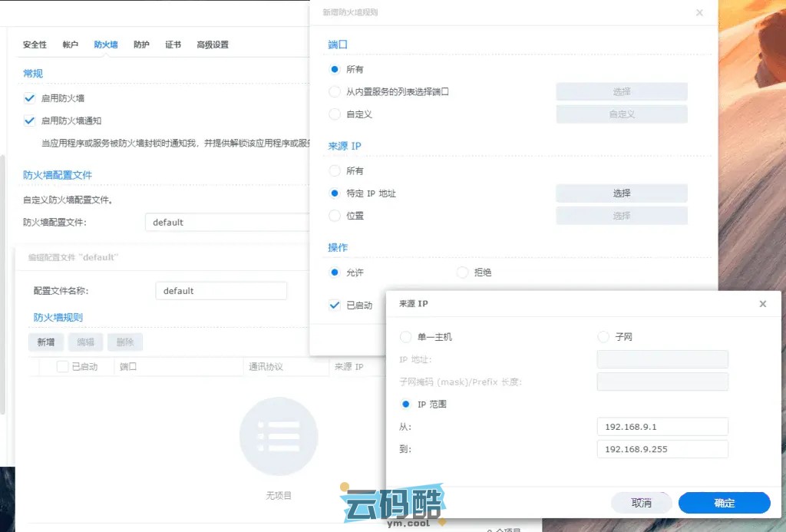This screenshot has height=532, width=786.
Task: Click 新增 to add a firewall rule
Action: [46, 342]
